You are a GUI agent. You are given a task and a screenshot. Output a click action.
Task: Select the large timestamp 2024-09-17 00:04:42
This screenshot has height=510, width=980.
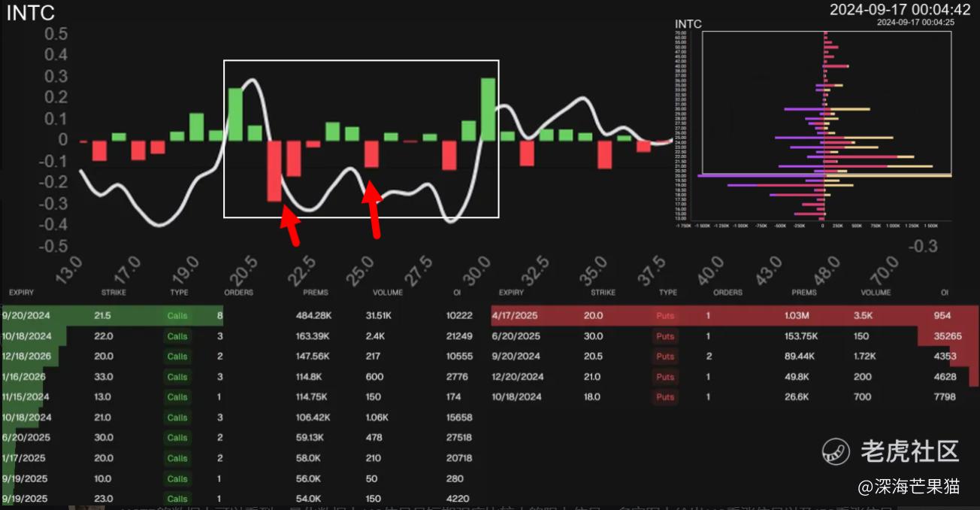click(x=900, y=10)
